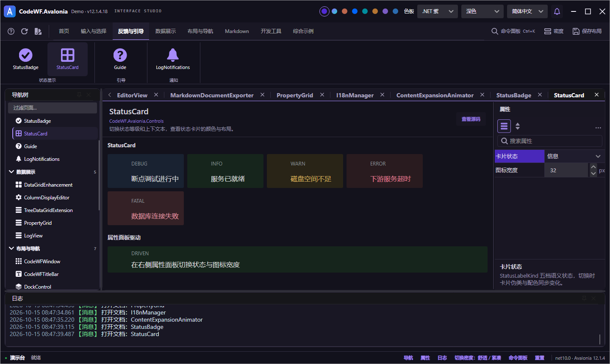This screenshot has height=364, width=610.
Task: Open the .NET 紫 palette dropdown
Action: pyautogui.click(x=438, y=11)
